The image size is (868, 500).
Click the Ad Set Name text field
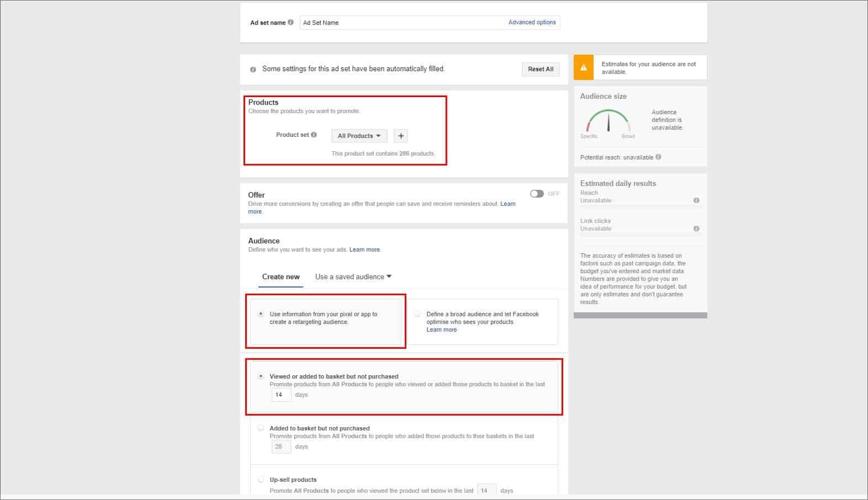click(x=403, y=23)
